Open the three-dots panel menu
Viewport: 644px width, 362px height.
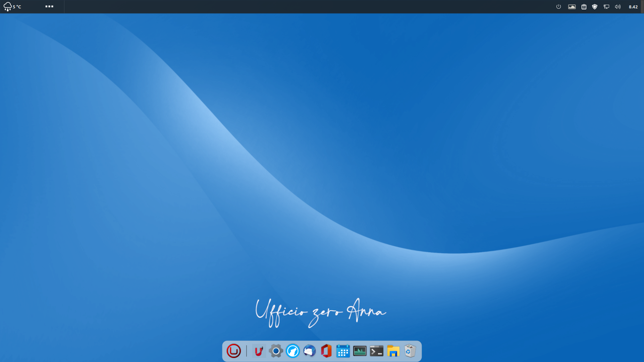(49, 6)
